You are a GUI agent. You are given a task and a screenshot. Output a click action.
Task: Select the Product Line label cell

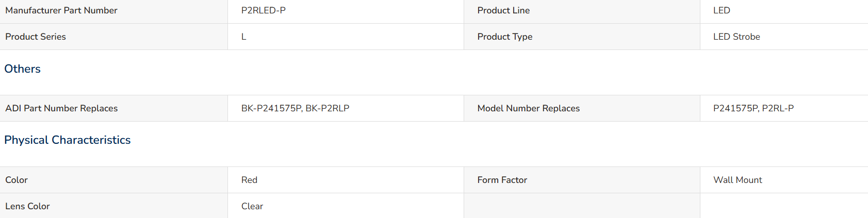pyautogui.click(x=582, y=11)
